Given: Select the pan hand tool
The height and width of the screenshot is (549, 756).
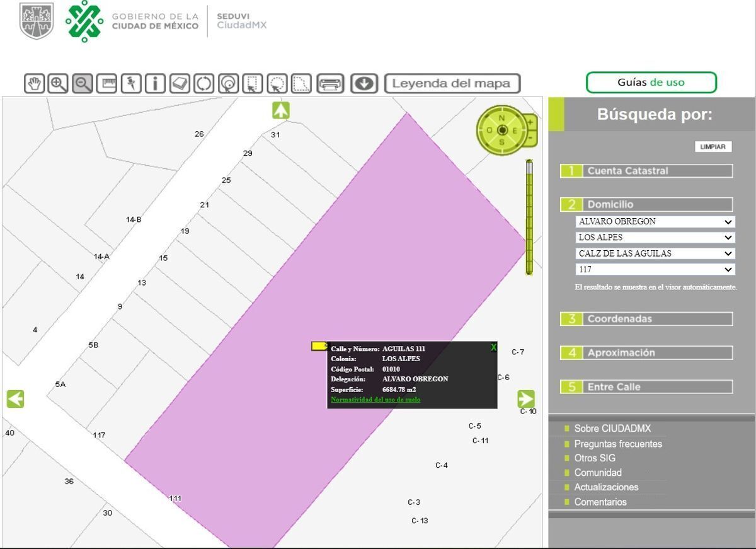Looking at the screenshot, I should (34, 83).
